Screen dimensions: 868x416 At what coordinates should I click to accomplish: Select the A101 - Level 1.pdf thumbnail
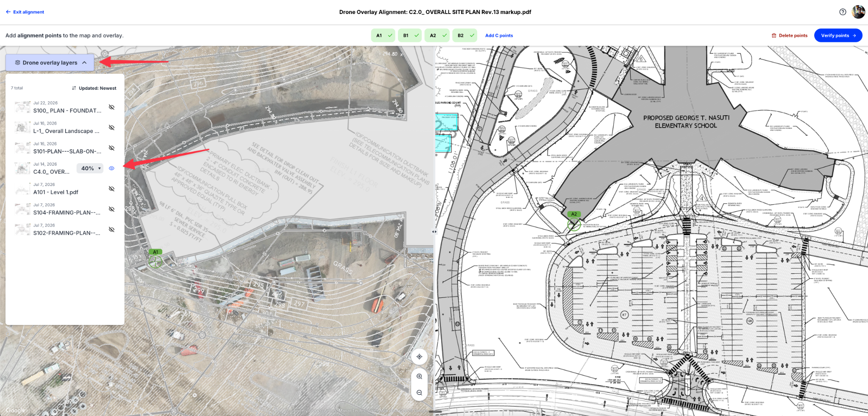point(22,189)
